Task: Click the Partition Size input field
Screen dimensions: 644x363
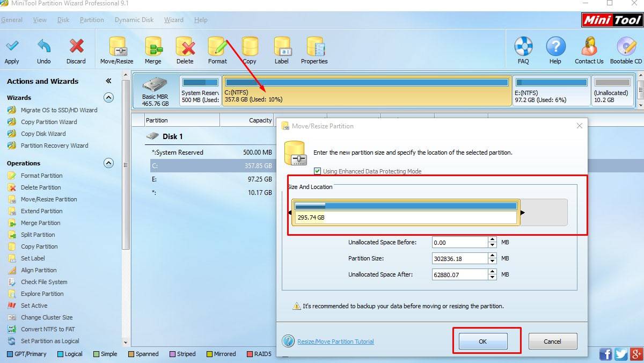Action: (459, 258)
